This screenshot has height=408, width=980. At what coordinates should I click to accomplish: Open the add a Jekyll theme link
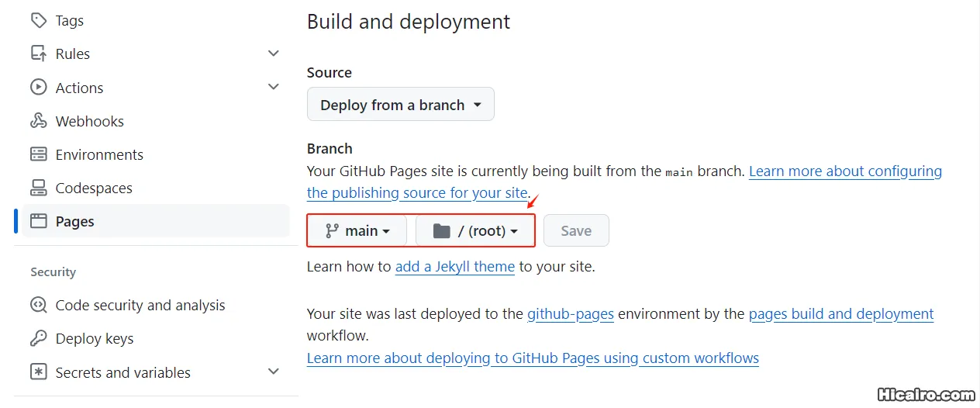coord(455,266)
